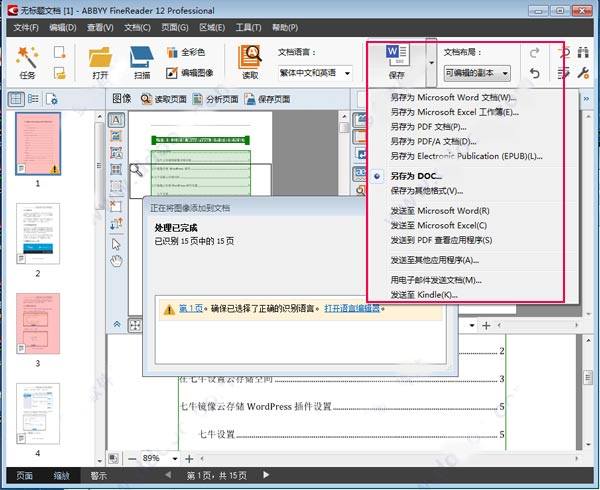Choose 用电子邮件发送文档(M)

436,280
